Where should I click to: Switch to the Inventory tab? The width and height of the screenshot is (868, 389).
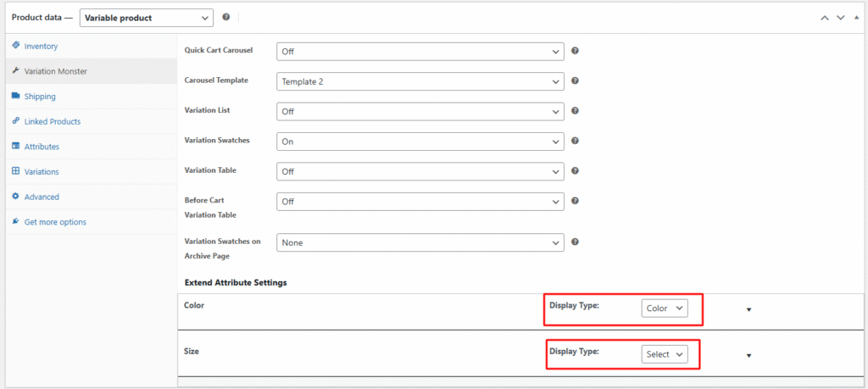(x=41, y=46)
